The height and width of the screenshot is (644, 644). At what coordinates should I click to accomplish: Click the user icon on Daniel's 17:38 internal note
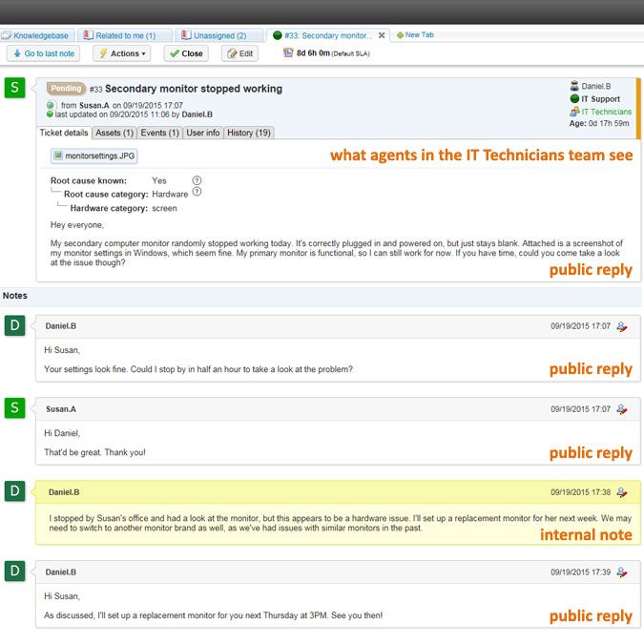coord(621,493)
